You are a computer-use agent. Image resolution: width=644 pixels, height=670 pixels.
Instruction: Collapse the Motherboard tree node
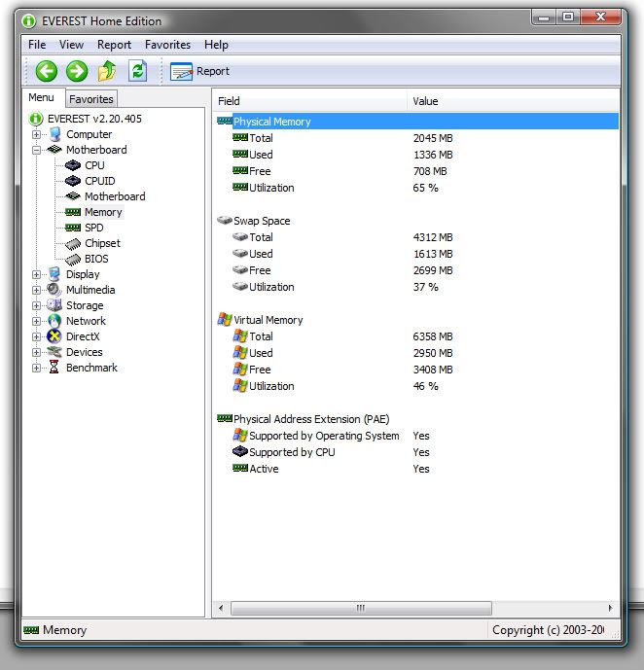click(x=36, y=150)
